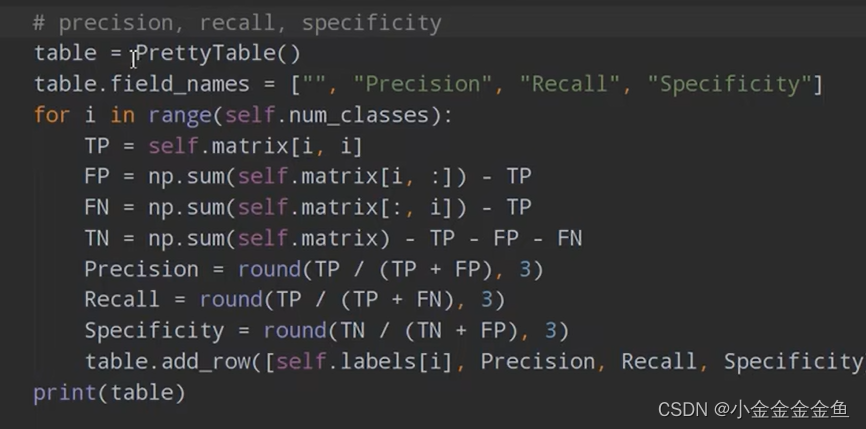Click the for keyword of the loop
This screenshot has width=866, height=429.
point(52,115)
